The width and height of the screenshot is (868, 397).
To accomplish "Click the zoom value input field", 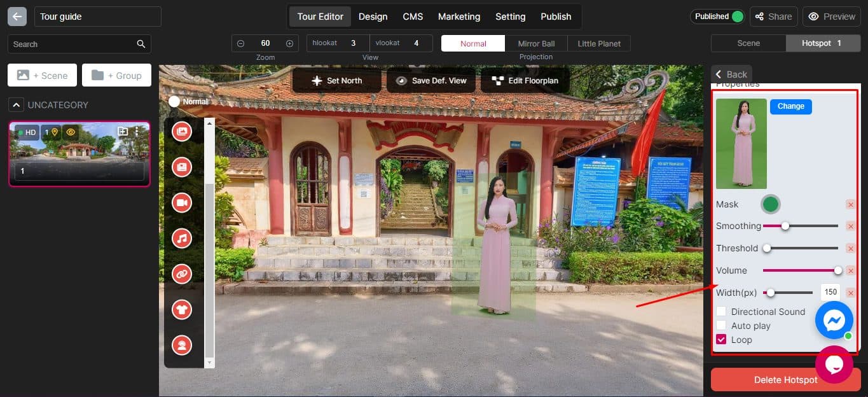I will coord(265,43).
